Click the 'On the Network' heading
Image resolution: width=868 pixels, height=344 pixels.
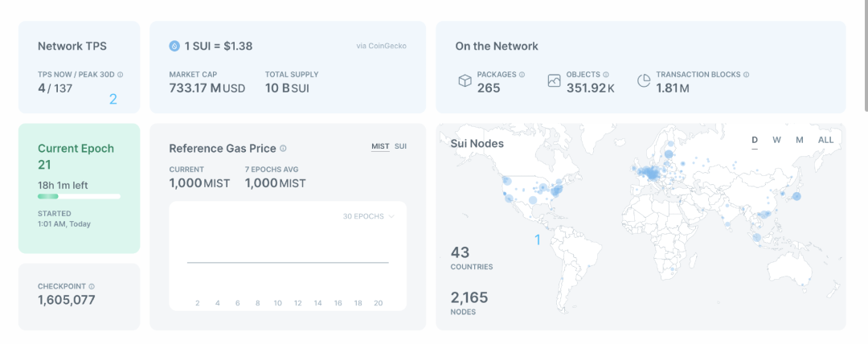click(x=497, y=46)
